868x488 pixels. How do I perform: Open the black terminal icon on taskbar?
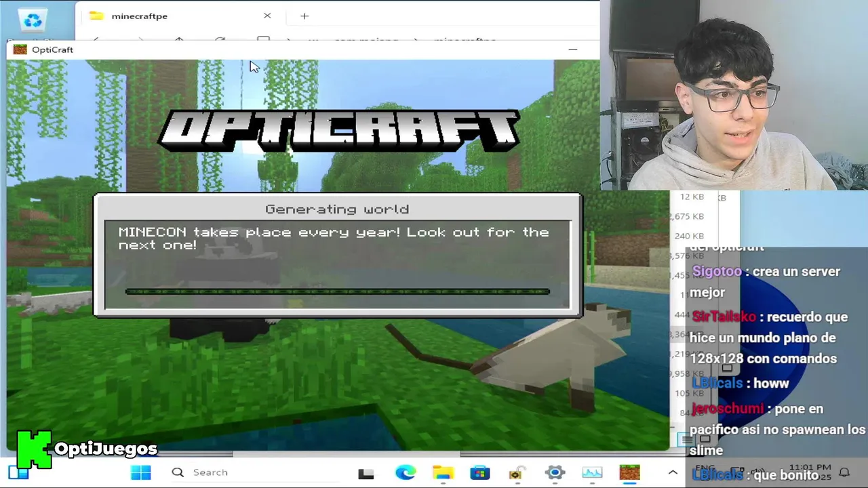[x=366, y=473]
